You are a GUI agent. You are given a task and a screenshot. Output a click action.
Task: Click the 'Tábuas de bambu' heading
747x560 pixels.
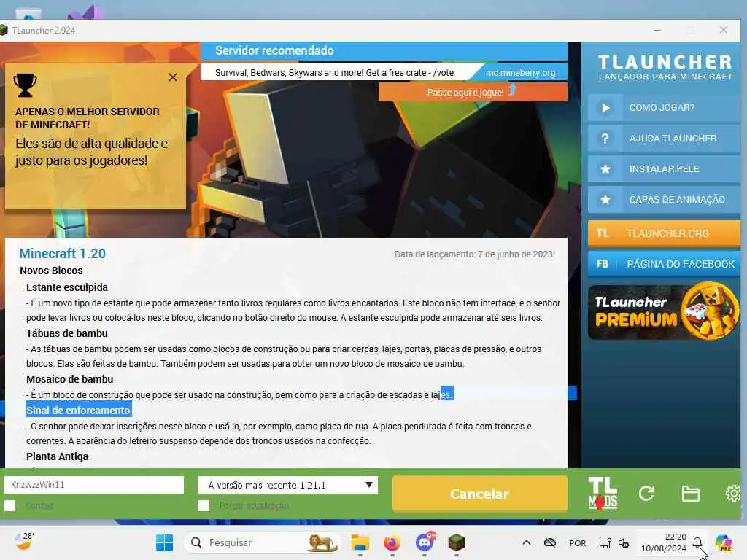67,333
